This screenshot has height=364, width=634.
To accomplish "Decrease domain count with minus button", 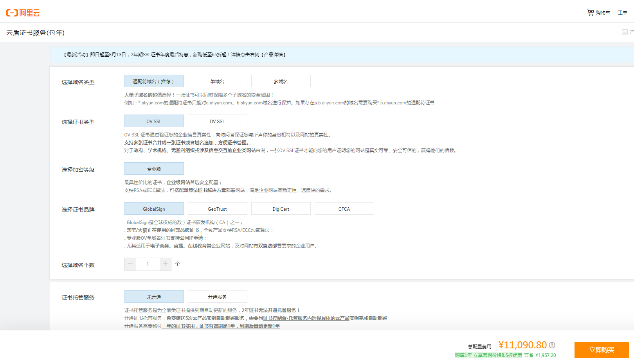I will [x=130, y=264].
